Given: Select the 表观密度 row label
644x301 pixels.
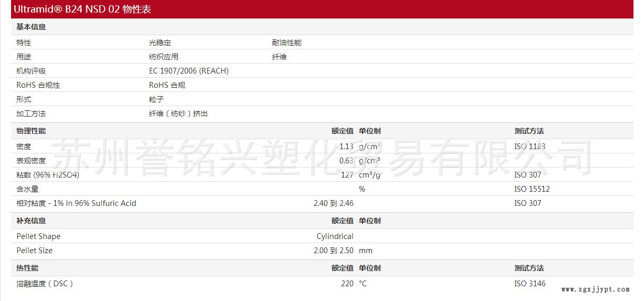Looking at the screenshot, I should 31,161.
